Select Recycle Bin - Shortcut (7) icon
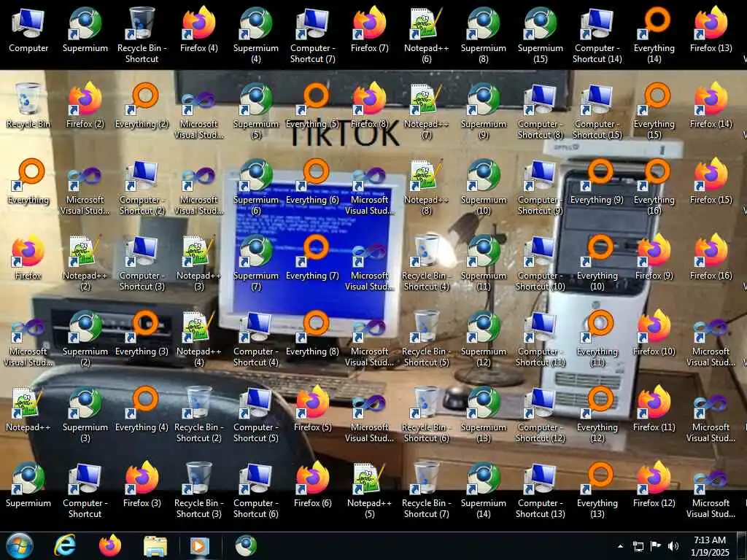Viewport: 747px width, 560px height. pos(426,489)
